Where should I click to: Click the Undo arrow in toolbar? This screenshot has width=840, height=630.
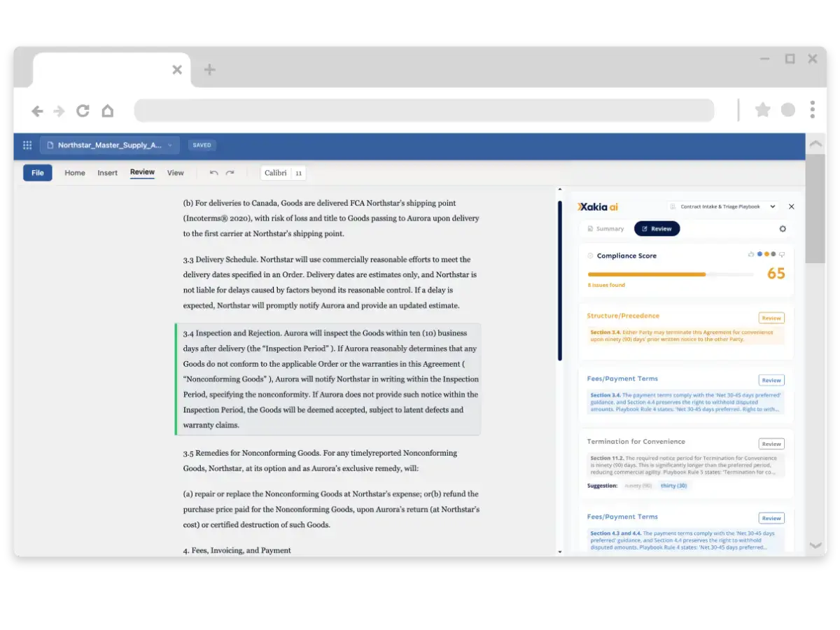click(214, 173)
